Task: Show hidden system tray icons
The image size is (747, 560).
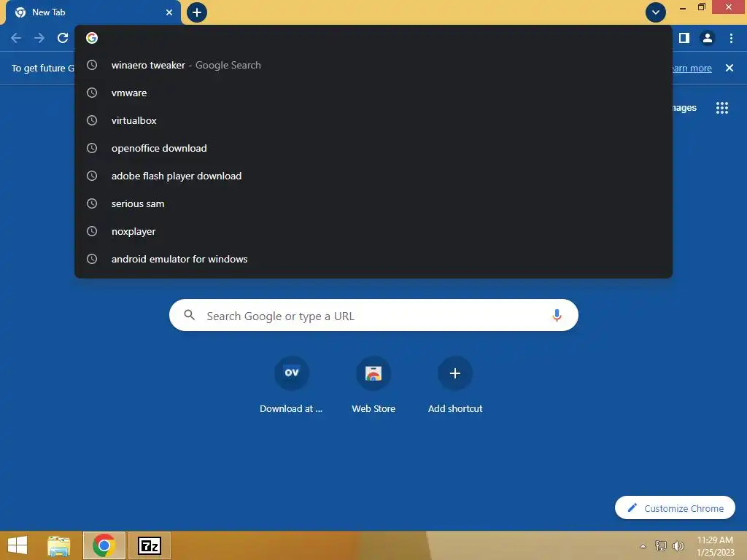Action: (643, 546)
